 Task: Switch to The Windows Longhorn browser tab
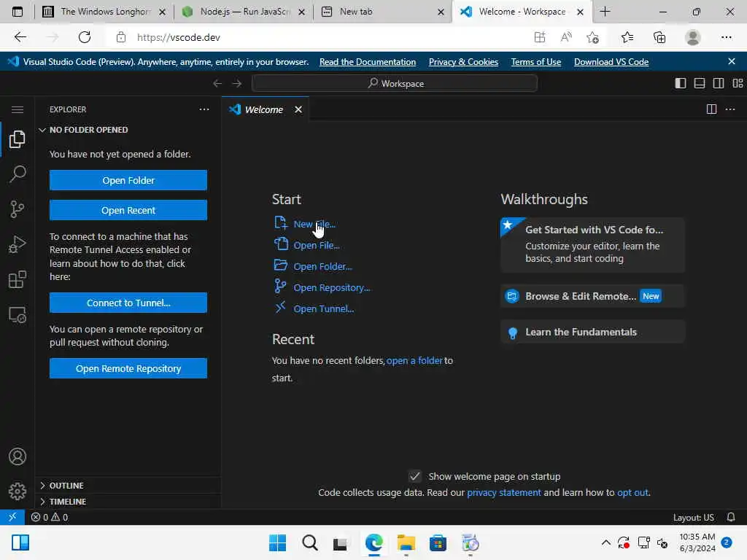coord(105,12)
